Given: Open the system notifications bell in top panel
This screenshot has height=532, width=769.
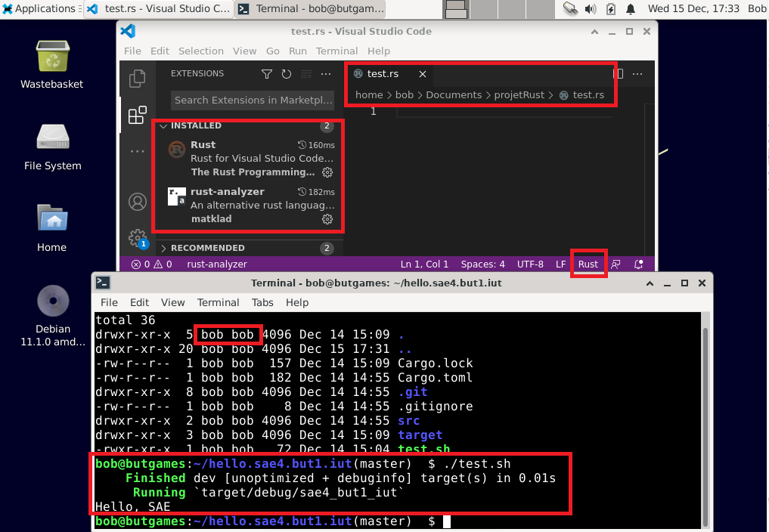Looking at the screenshot, I should click(631, 9).
